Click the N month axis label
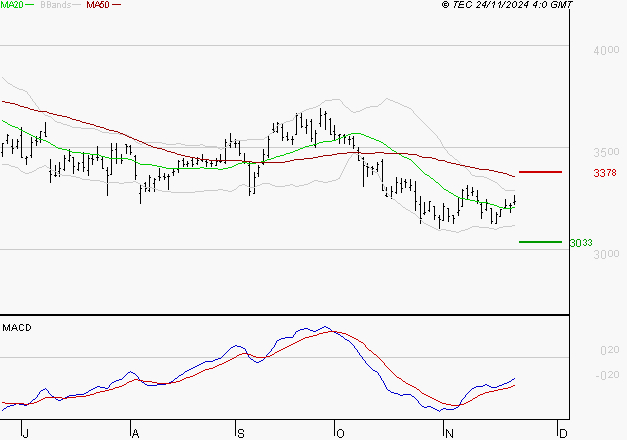627x440 pixels. [449, 434]
